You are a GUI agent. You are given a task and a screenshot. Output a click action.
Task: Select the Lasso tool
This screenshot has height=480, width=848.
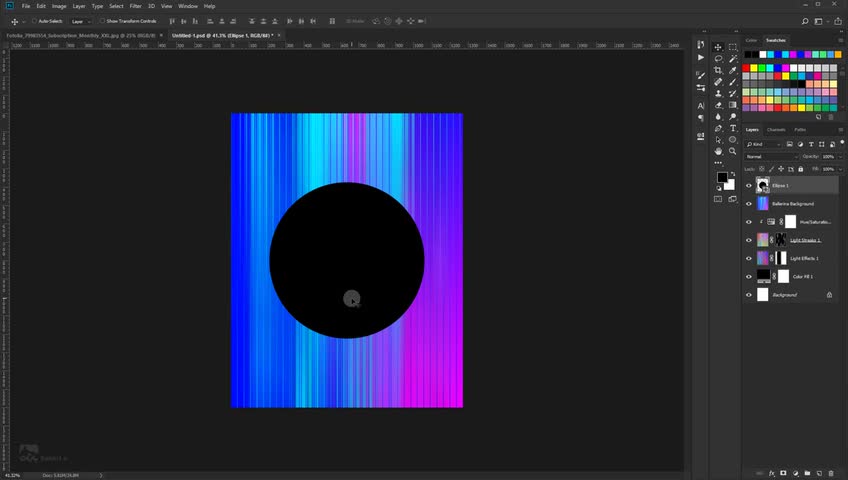tap(718, 58)
